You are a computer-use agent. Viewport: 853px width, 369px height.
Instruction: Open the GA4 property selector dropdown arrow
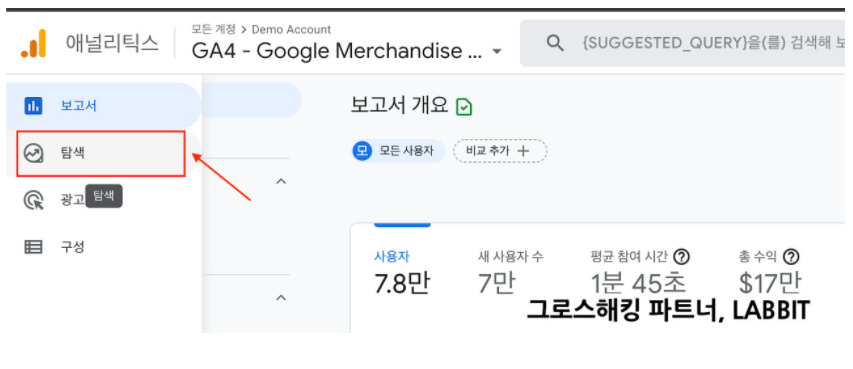coord(496,52)
